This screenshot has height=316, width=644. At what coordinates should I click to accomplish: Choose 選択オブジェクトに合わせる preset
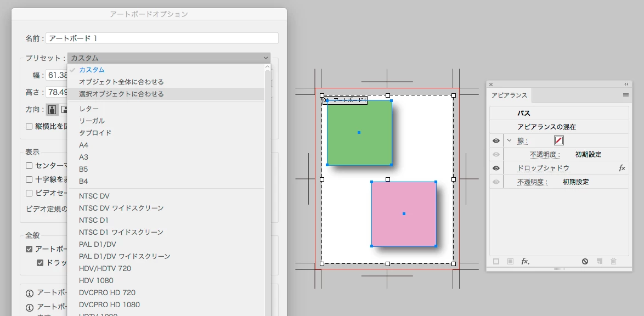click(x=166, y=94)
